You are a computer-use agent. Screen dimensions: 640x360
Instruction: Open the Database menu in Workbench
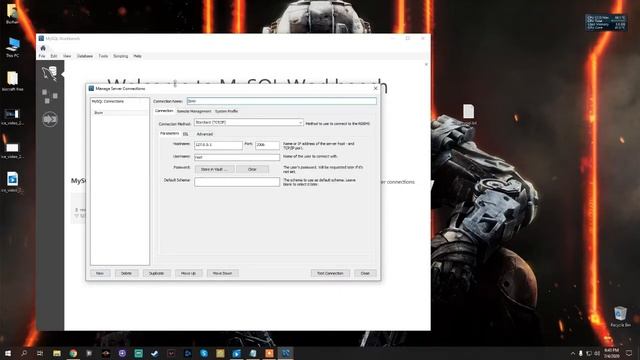point(85,56)
